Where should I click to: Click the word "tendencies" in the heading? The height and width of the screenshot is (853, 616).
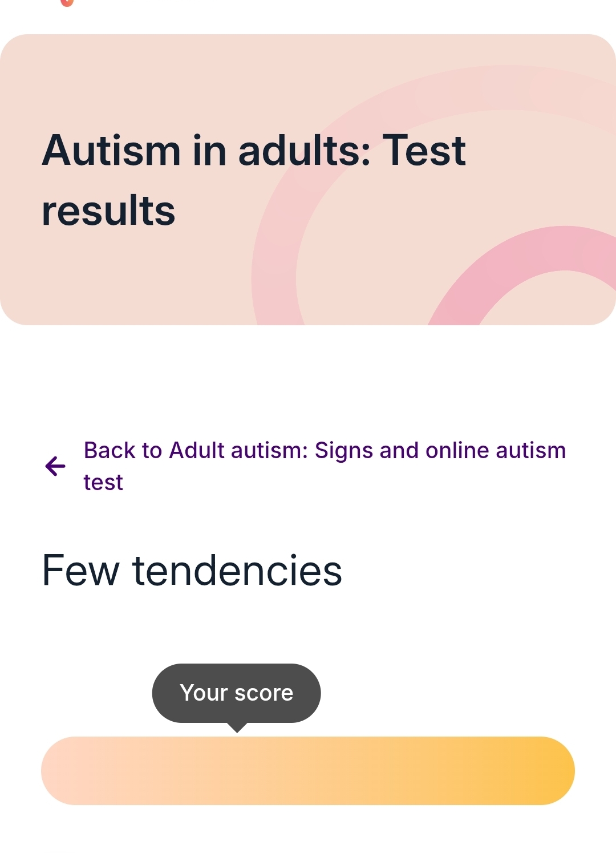tap(237, 570)
